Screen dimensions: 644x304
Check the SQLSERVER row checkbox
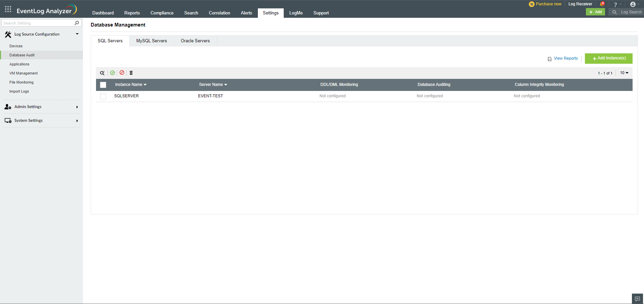[x=103, y=96]
